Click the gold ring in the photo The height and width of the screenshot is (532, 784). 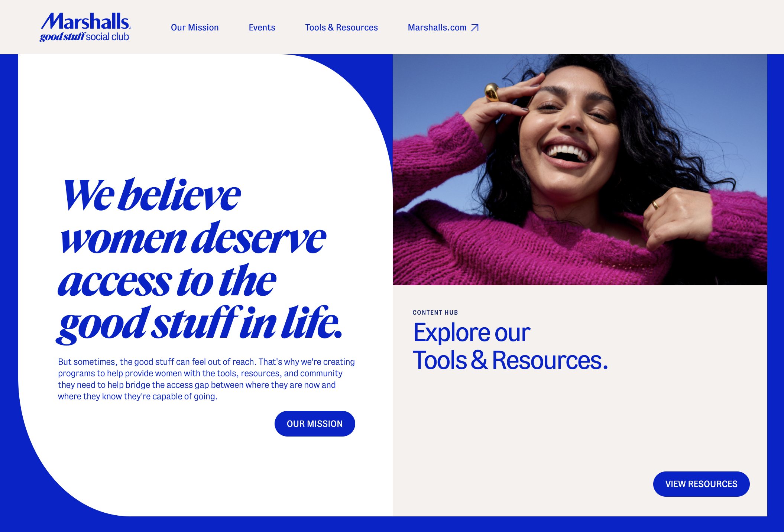pyautogui.click(x=492, y=92)
